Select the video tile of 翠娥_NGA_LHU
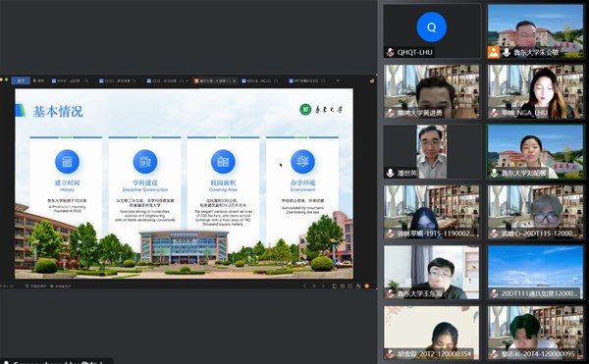 click(536, 91)
